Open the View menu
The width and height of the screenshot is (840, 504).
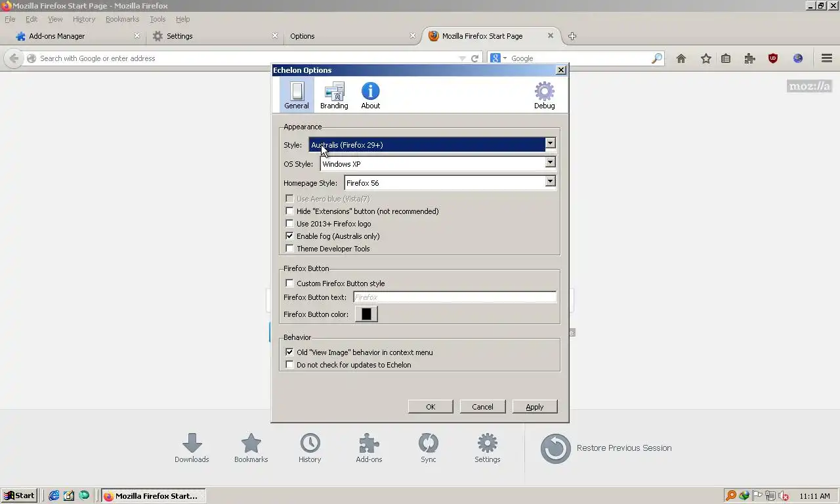[55, 19]
